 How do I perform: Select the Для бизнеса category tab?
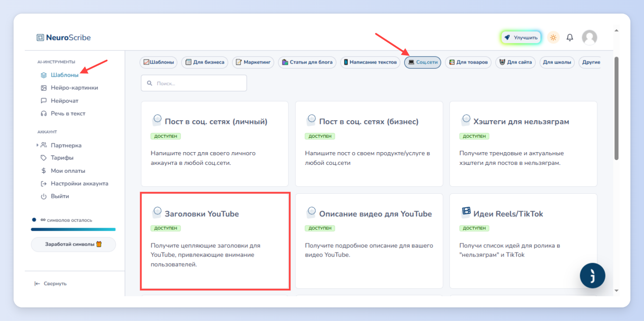tap(205, 62)
